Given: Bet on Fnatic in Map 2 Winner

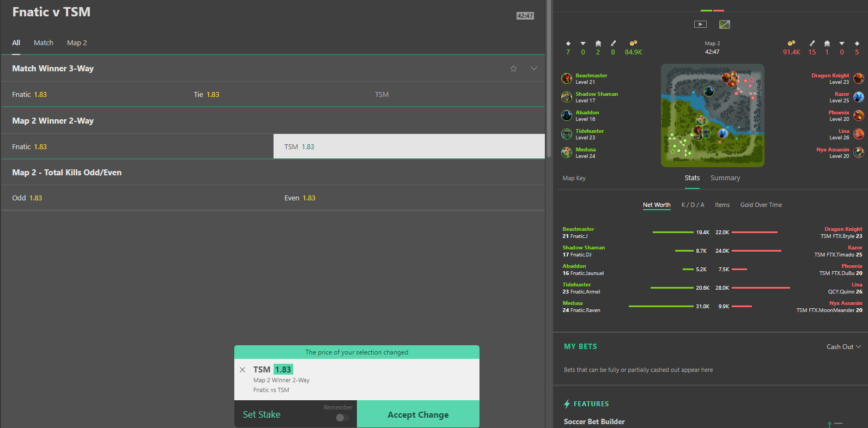Looking at the screenshot, I should coord(137,146).
